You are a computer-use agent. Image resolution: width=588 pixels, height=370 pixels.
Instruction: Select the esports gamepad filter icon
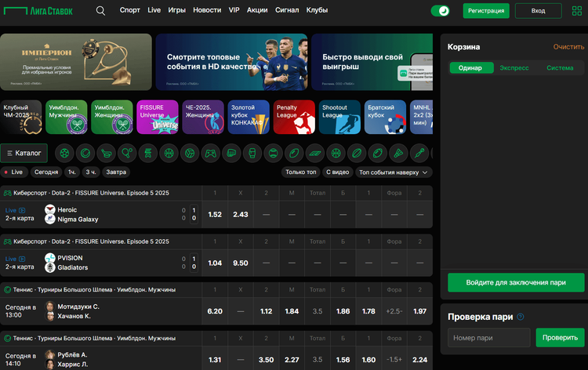(209, 152)
